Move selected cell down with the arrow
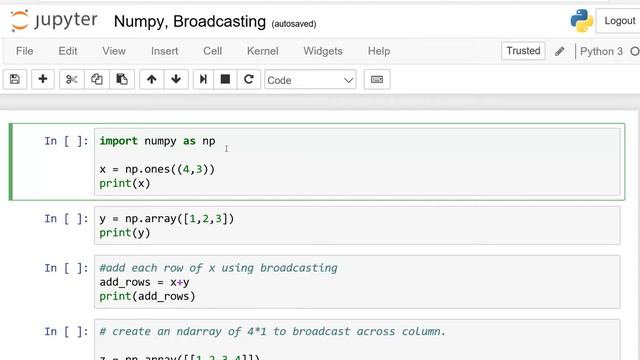This screenshot has height=360, width=640. (176, 79)
